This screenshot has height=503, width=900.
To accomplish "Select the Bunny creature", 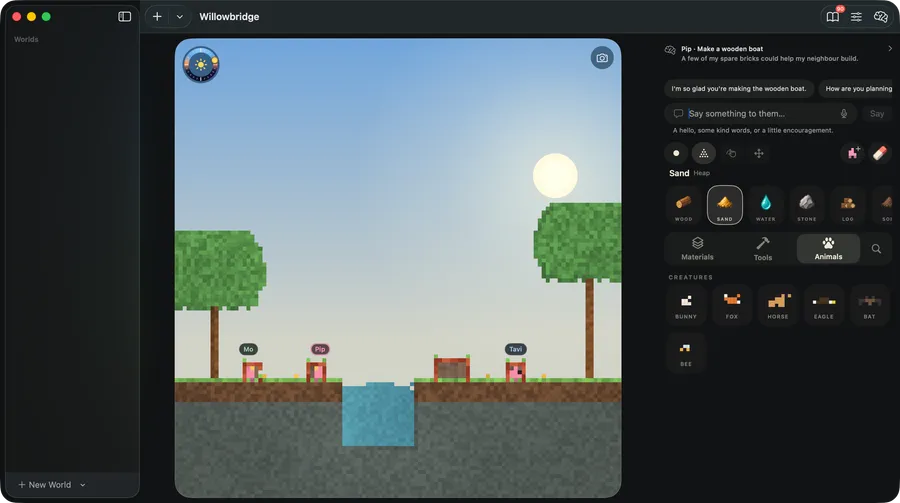I will point(686,305).
